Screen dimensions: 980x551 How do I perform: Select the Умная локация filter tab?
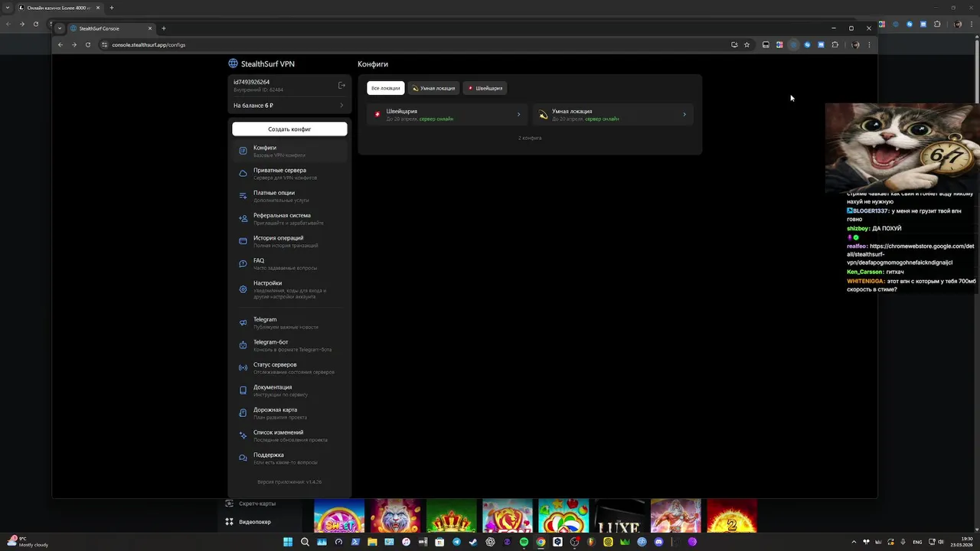pos(433,88)
